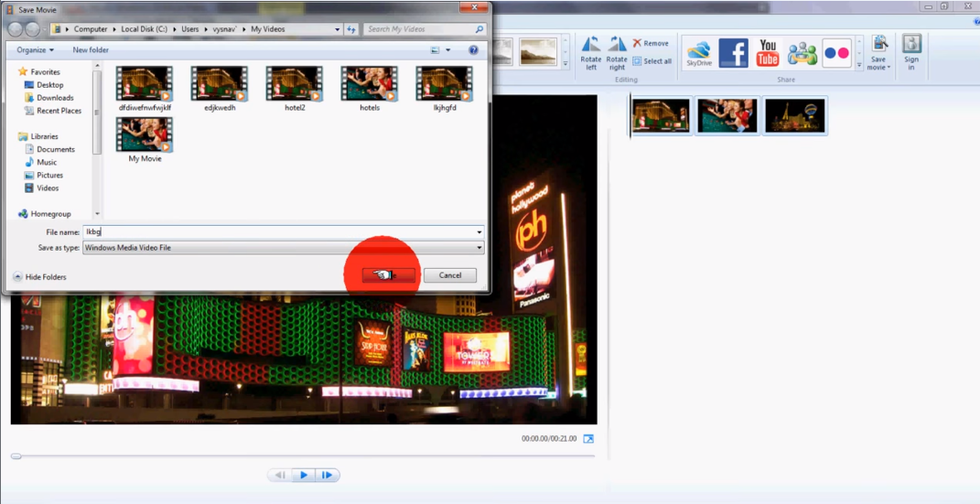Go to previous frame in preview
This screenshot has height=504, width=980.
280,476
